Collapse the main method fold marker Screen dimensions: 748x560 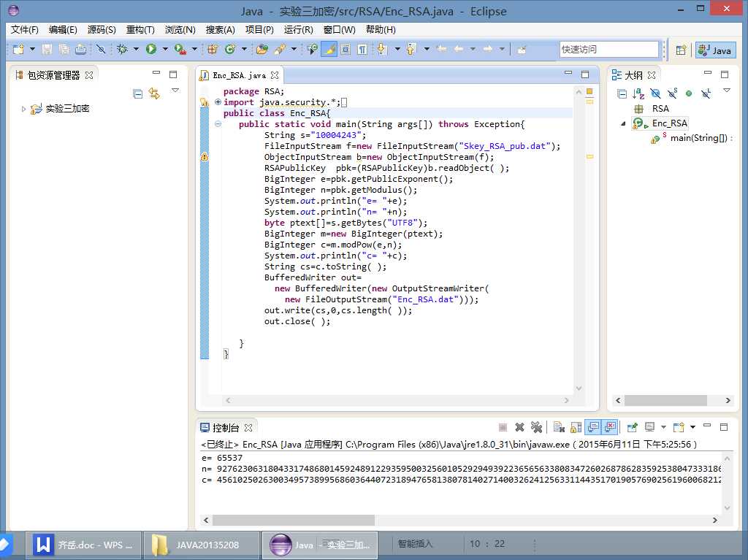tap(218, 124)
